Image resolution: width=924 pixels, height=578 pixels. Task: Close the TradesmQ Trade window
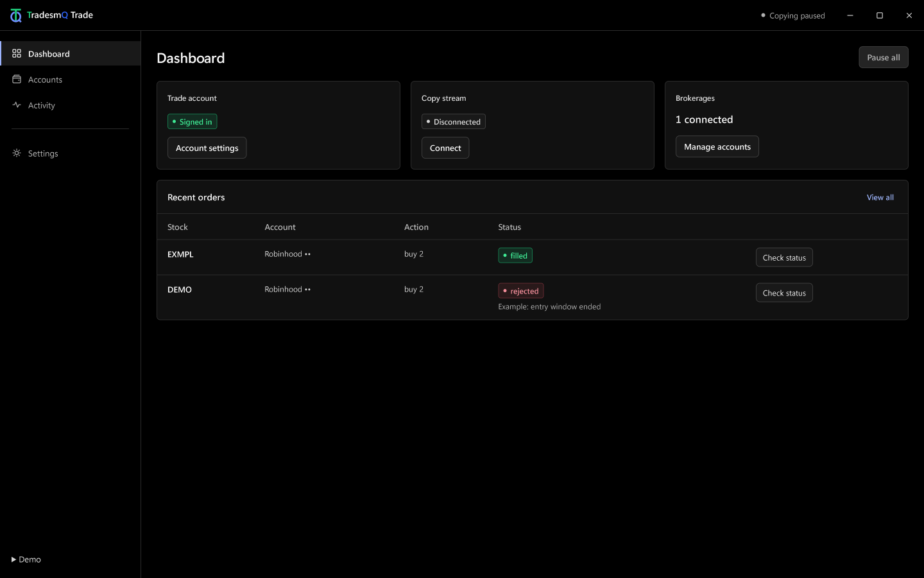pos(909,15)
